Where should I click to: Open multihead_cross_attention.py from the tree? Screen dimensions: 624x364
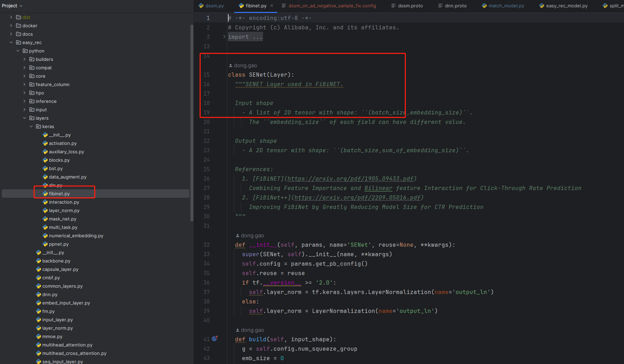pyautogui.click(x=74, y=353)
